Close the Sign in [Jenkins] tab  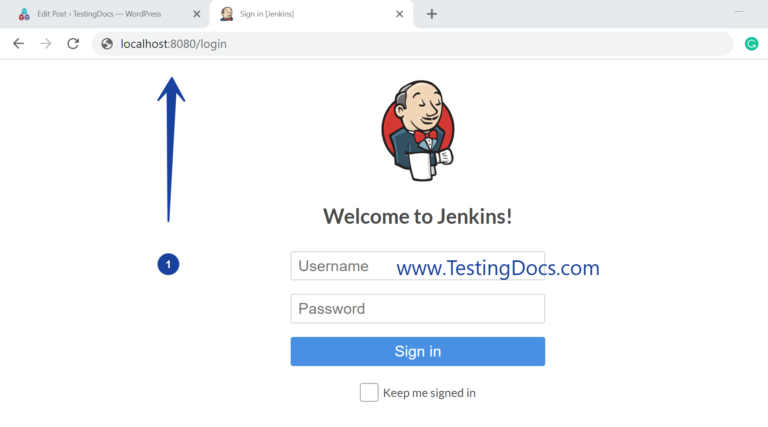coord(400,14)
